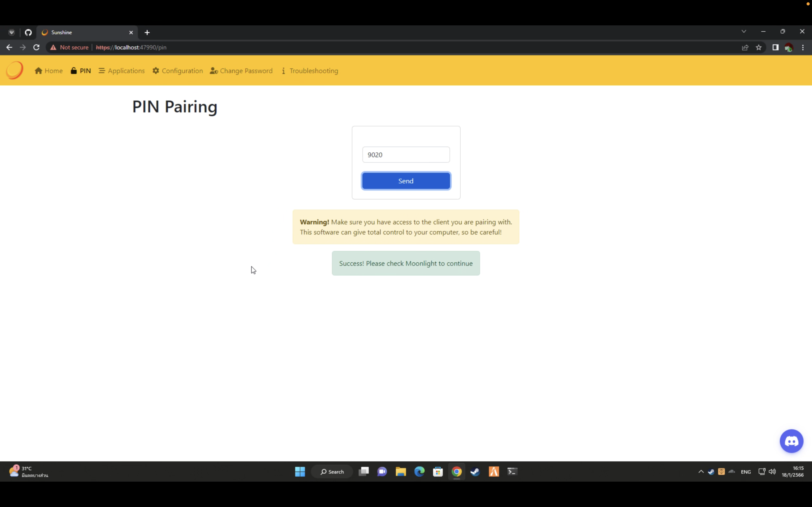
Task: Open the Troubleshooting link
Action: pos(310,71)
